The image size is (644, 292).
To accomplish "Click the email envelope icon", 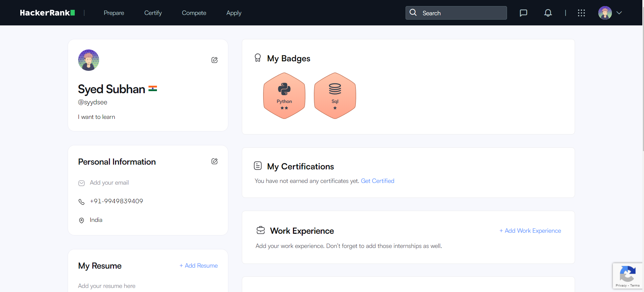I will (x=82, y=183).
